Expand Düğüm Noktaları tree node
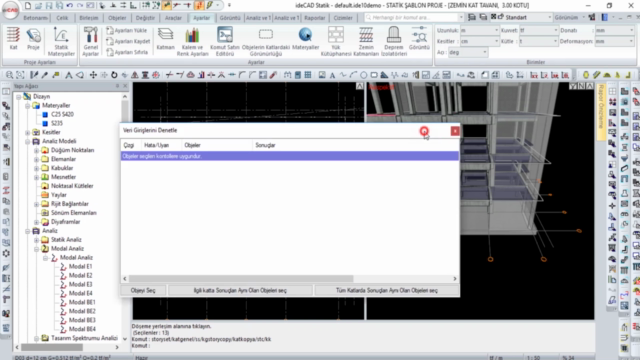 tap(36, 150)
